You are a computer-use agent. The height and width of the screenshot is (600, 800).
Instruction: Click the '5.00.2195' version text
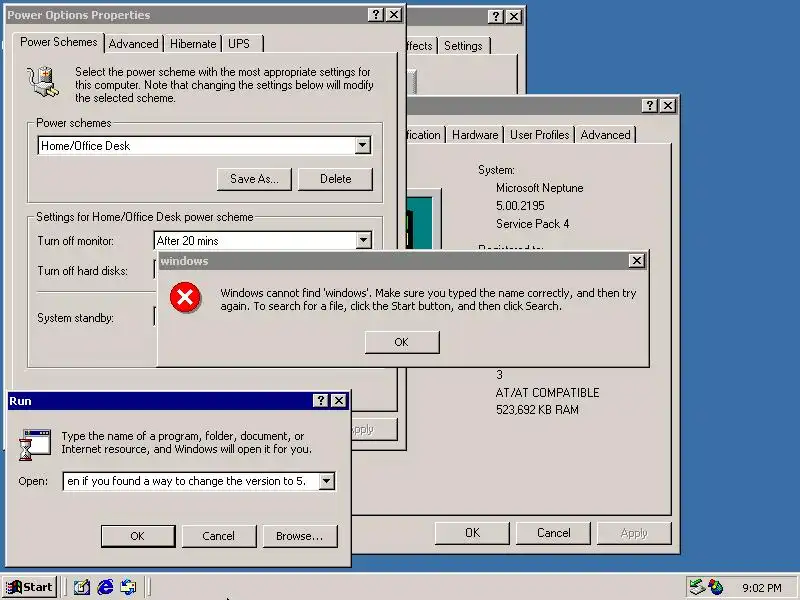520,206
